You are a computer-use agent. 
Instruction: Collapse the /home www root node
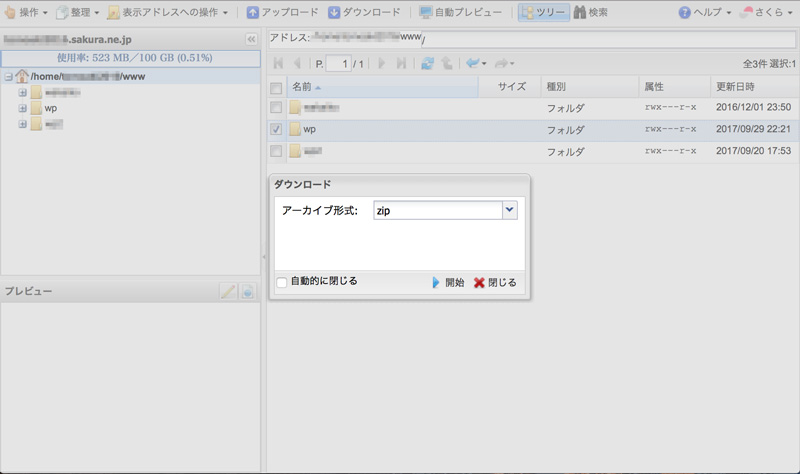click(x=9, y=77)
